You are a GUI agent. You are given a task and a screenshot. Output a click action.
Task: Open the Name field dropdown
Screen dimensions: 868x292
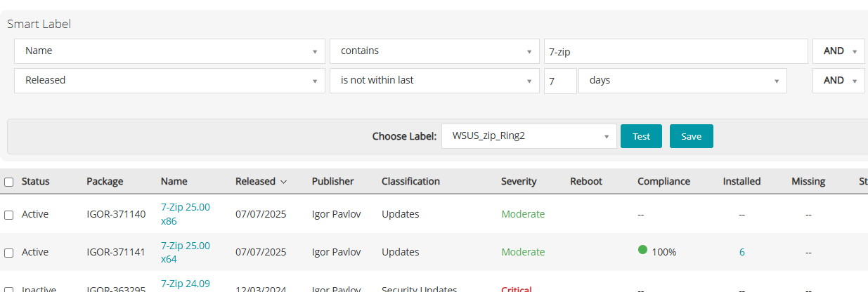point(169,51)
